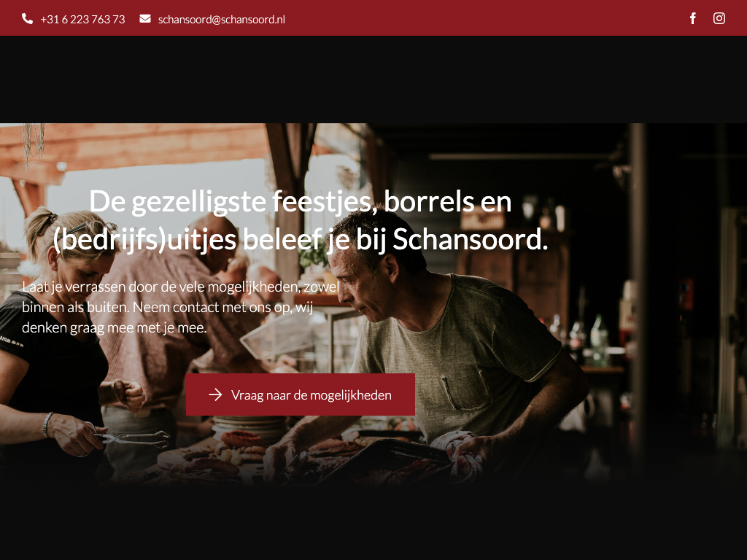The width and height of the screenshot is (747, 560).
Task: Click Vraag naar de mogelijkheden button
Action: 300,394
